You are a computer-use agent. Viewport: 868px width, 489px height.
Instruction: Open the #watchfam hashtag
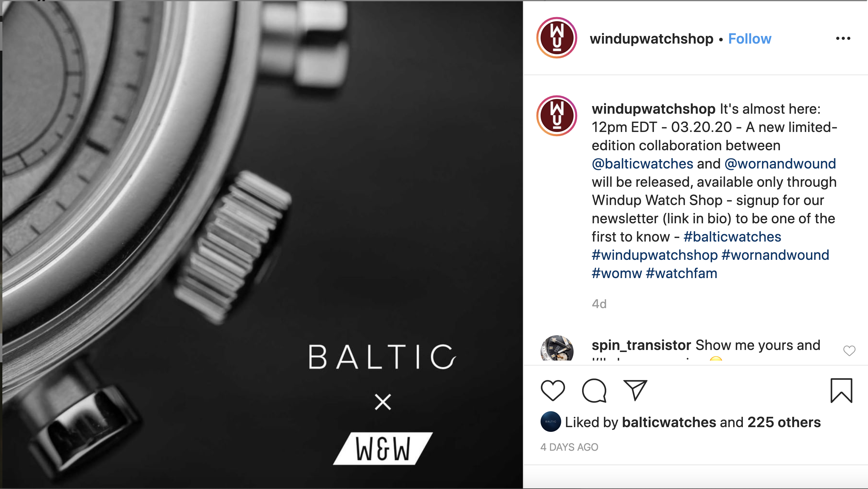[x=681, y=273]
